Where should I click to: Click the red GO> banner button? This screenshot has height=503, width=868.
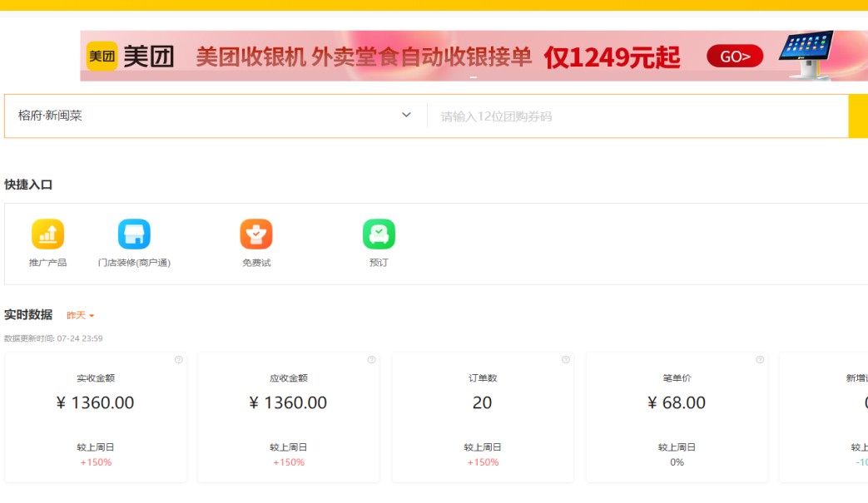[735, 57]
